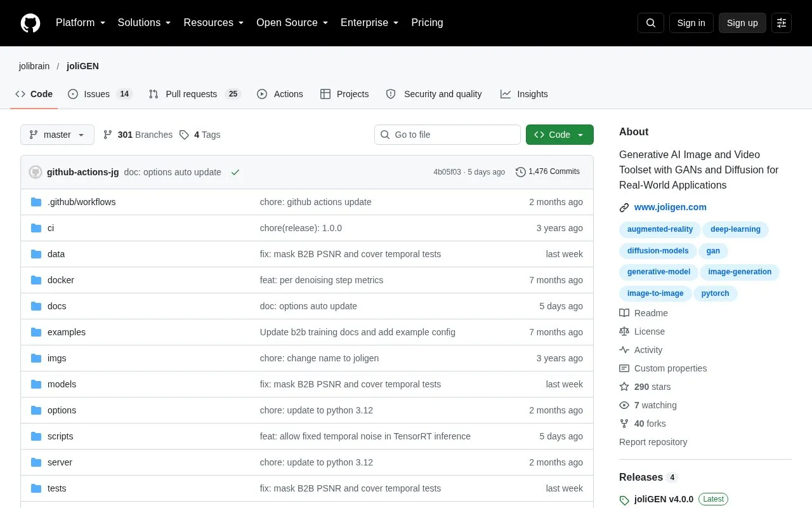Open the master branch selector dropdown
Viewport: 812px width, 508px height.
point(57,135)
